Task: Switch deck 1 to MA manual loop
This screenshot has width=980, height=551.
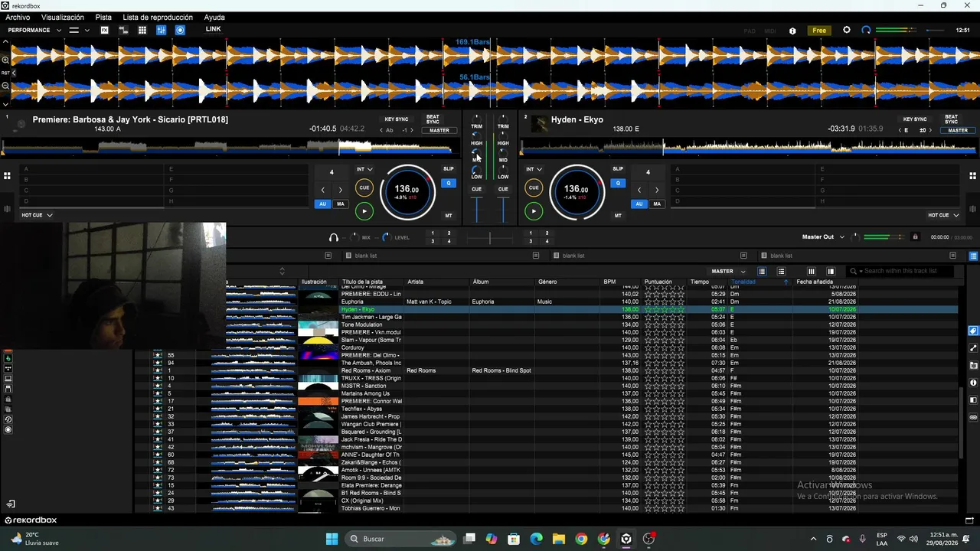Action: [341, 204]
